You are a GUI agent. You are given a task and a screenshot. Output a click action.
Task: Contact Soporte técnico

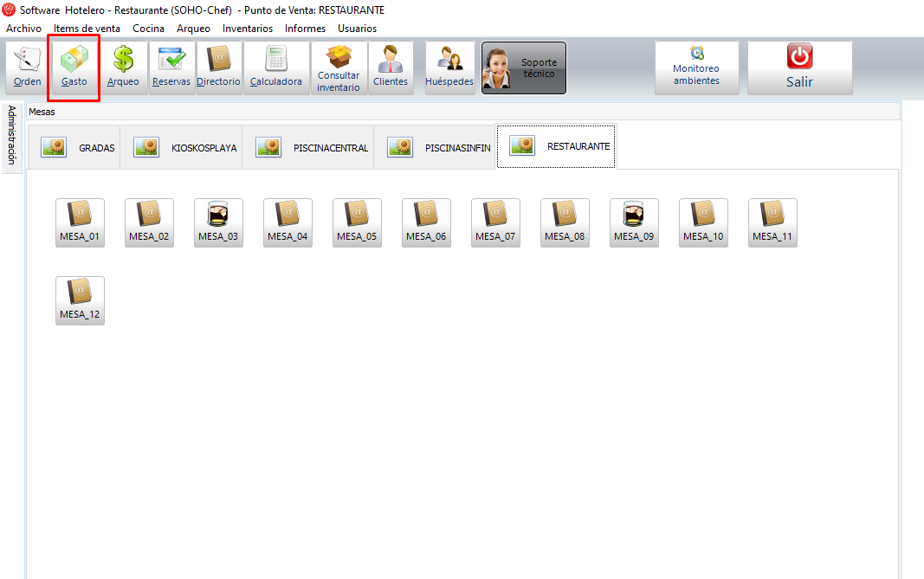(524, 68)
